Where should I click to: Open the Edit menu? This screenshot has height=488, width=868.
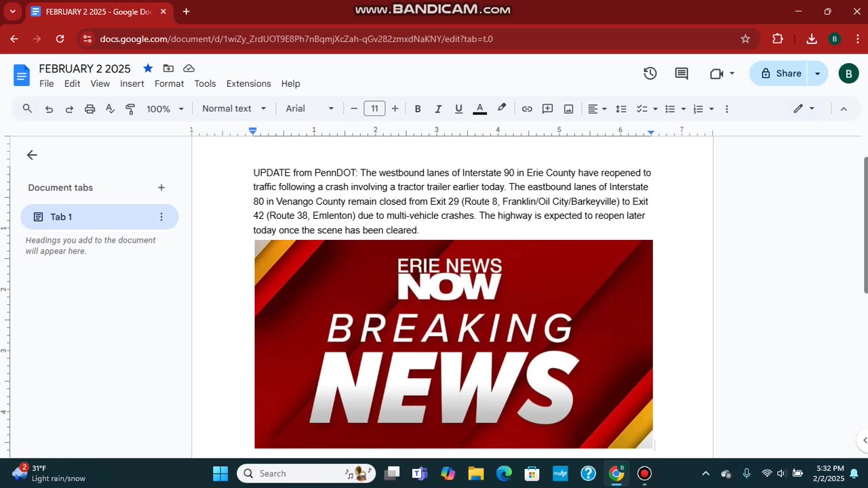pos(73,83)
